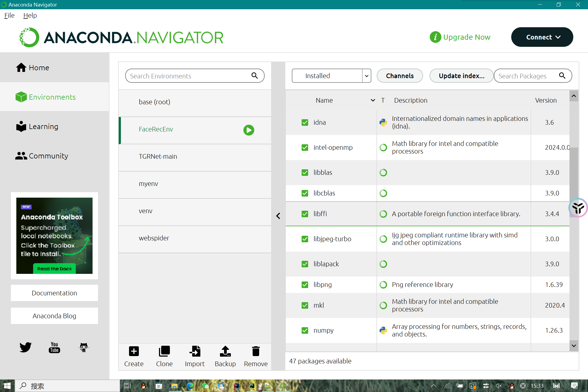Collapse the environments panel with left chevron
Screen dimensions: 588x392
pyautogui.click(x=278, y=216)
